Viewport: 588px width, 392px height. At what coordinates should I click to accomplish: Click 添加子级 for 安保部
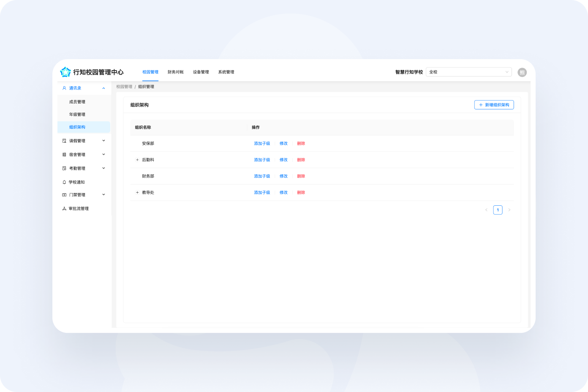click(262, 143)
